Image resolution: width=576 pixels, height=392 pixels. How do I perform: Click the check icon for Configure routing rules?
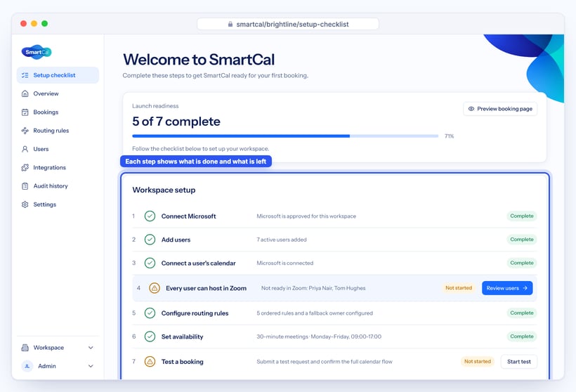click(x=150, y=313)
